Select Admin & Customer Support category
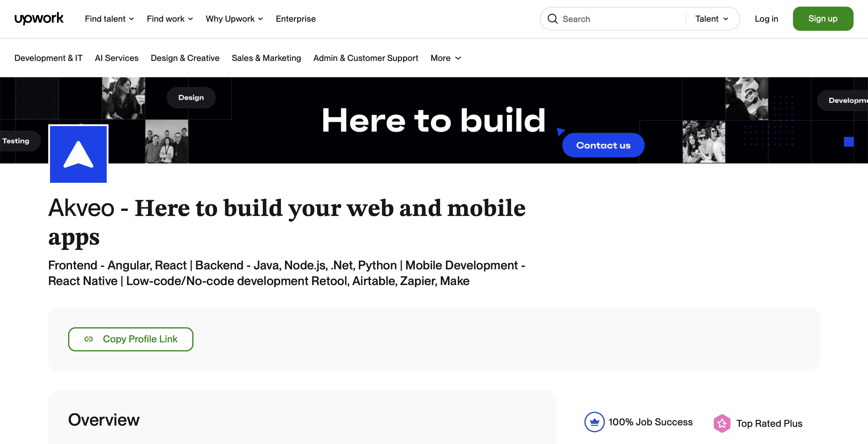868x444 pixels. (366, 58)
